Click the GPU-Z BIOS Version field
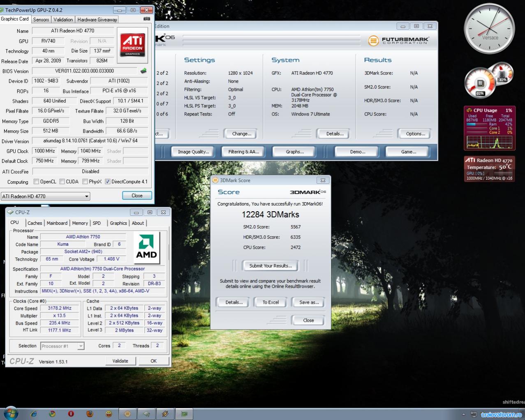Viewport: 525px width, 420px height. pos(84,71)
